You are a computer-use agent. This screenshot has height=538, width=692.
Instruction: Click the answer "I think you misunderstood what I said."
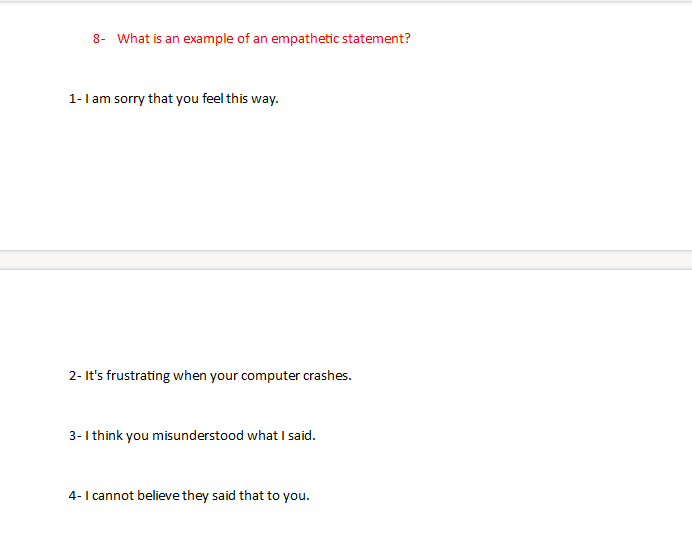(200, 436)
